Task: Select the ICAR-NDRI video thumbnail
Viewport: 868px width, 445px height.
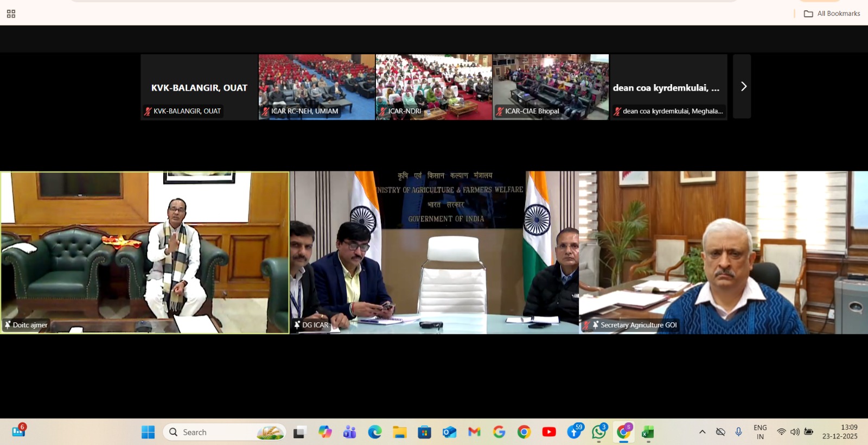Action: pos(433,87)
